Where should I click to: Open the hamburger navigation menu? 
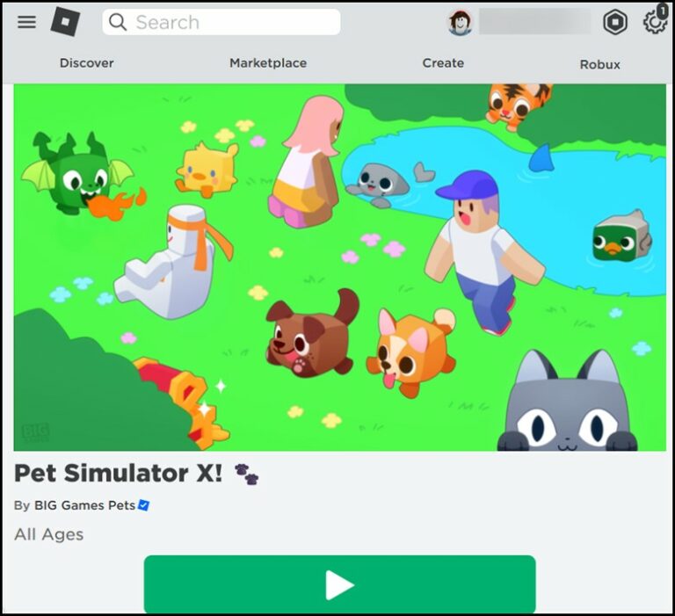(x=26, y=21)
